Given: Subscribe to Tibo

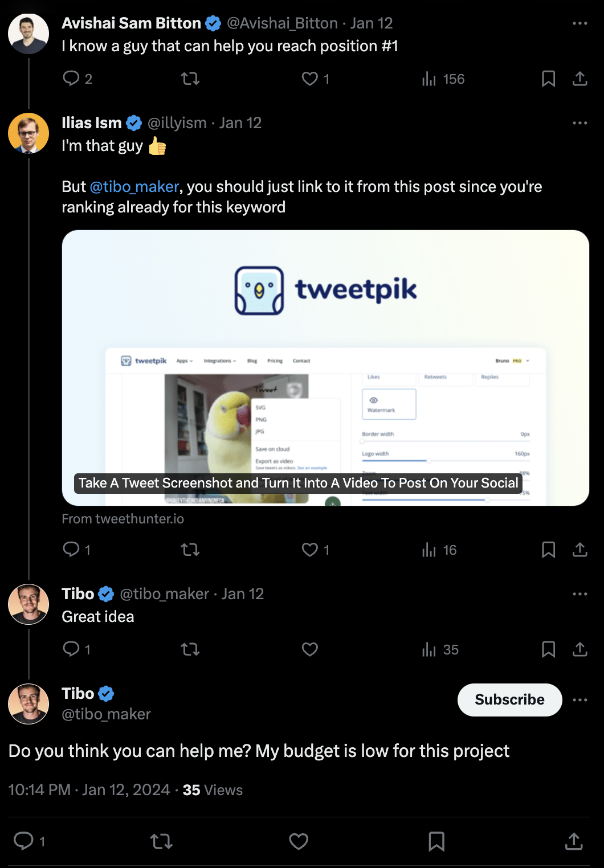Looking at the screenshot, I should 510,700.
